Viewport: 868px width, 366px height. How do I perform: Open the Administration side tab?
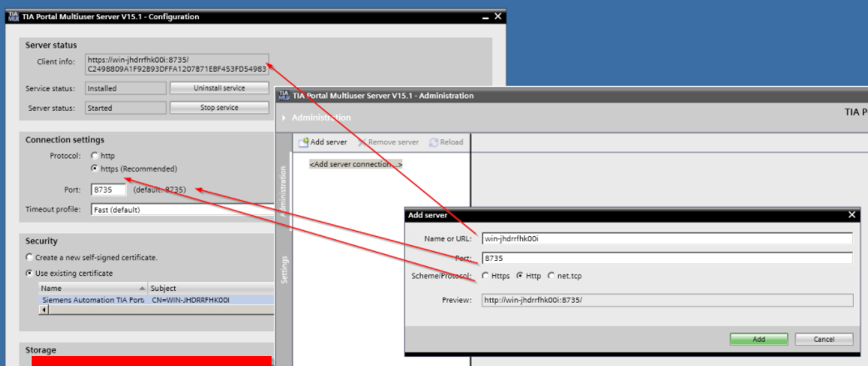tap(284, 191)
